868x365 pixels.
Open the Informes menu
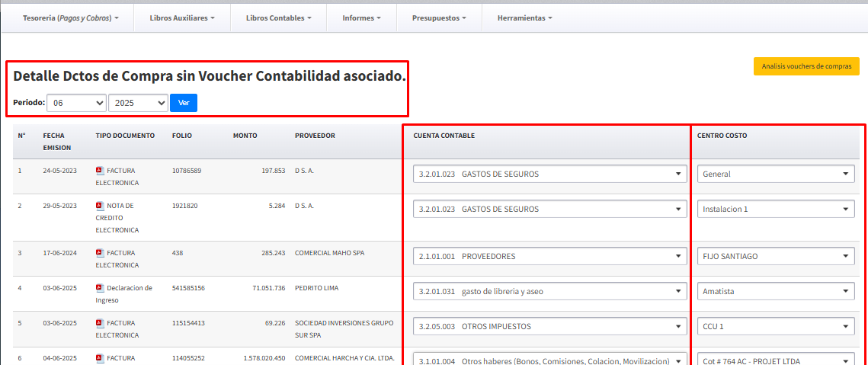pos(361,18)
